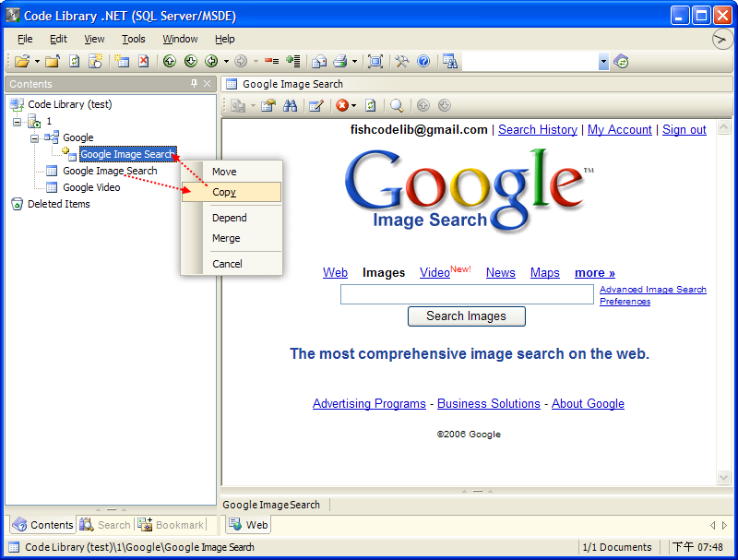The height and width of the screenshot is (560, 738).
Task: Click the folder-up toolbar icon
Action: [x=53, y=62]
